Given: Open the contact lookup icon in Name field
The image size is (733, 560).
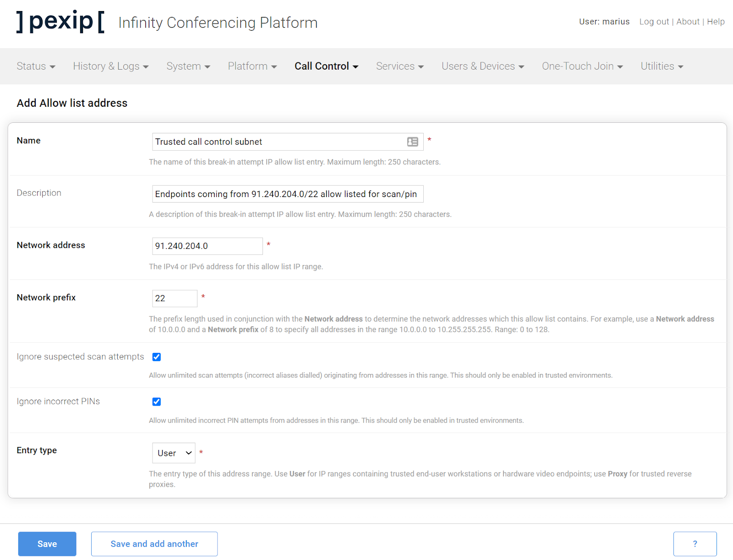Looking at the screenshot, I should click(x=412, y=142).
